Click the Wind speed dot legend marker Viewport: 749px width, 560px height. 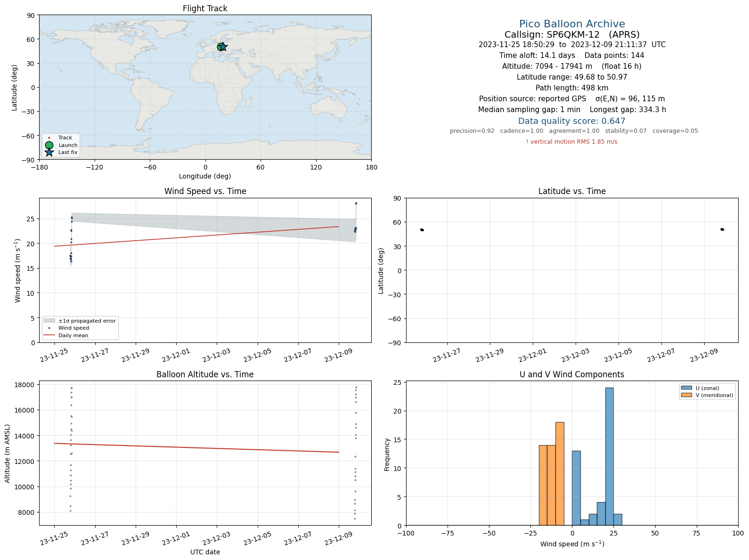pyautogui.click(x=49, y=328)
